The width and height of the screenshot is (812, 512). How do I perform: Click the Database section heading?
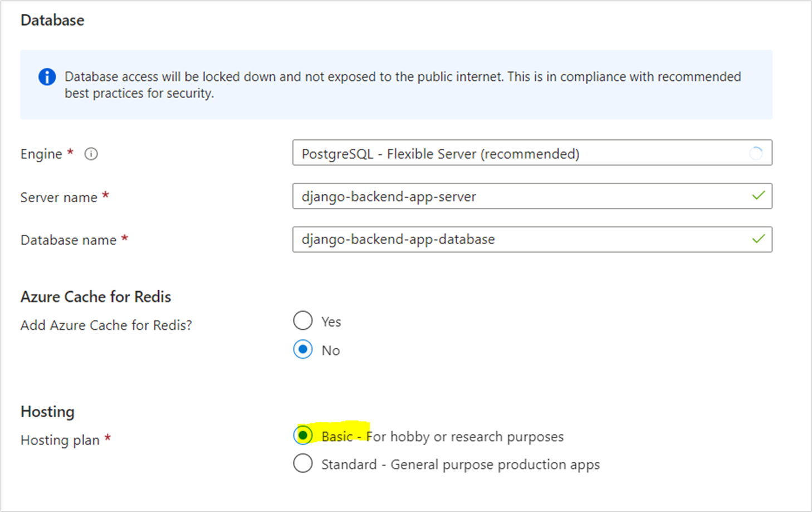pos(52,20)
